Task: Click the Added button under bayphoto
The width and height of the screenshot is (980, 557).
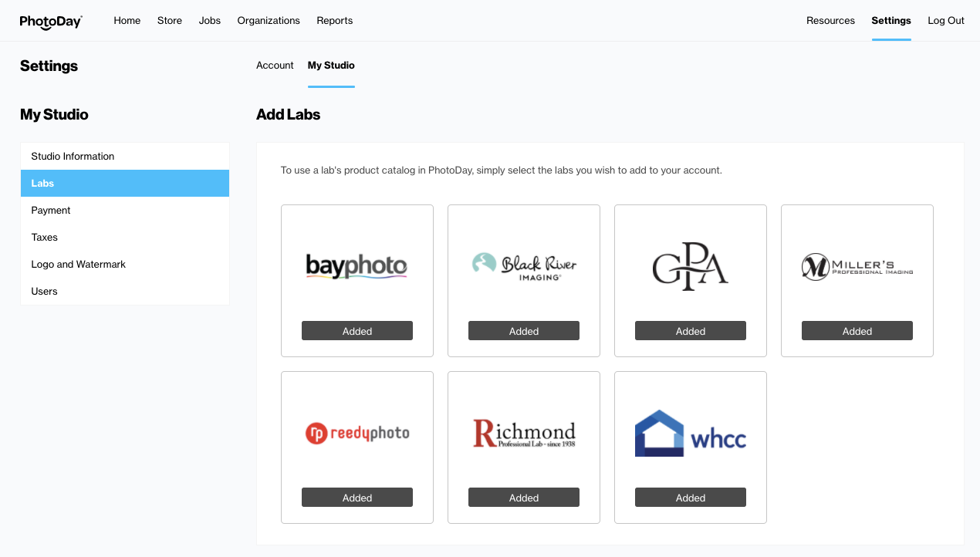Action: point(357,331)
